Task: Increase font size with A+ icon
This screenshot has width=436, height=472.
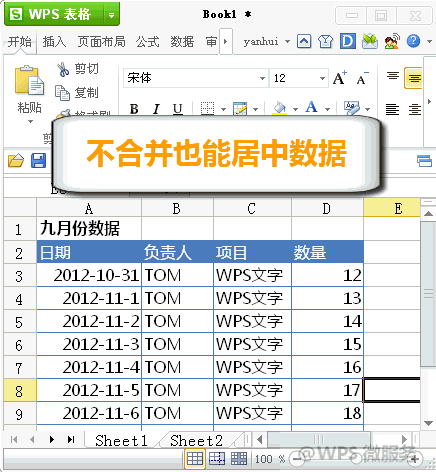Action: tap(340, 78)
